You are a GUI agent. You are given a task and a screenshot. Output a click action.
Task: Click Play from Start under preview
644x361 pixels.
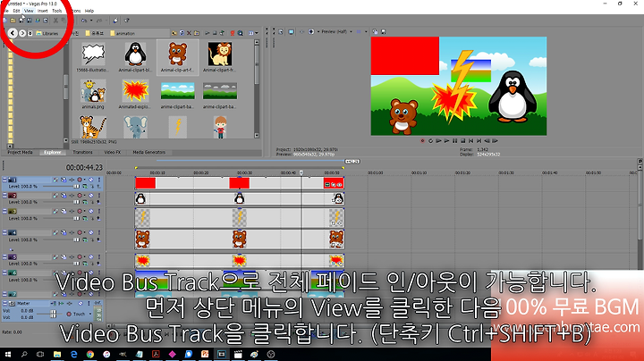pos(438,140)
